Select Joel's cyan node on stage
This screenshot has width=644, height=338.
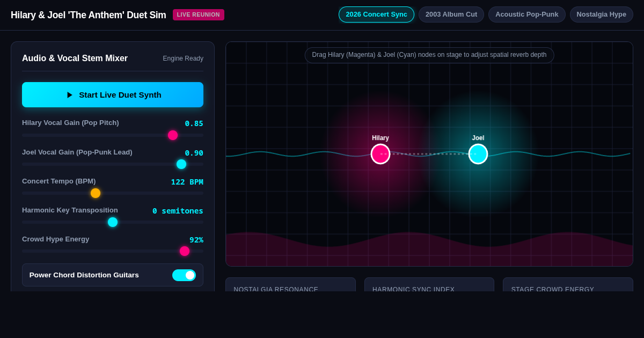tap(478, 154)
